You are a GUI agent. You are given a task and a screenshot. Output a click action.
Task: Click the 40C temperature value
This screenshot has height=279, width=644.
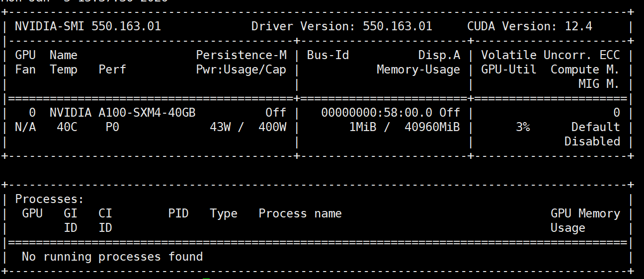tap(67, 127)
